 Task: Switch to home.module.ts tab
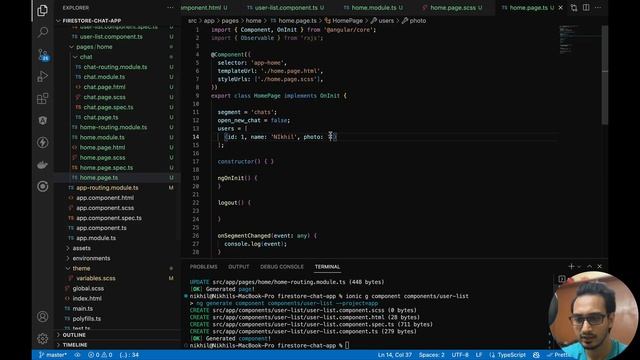click(x=373, y=8)
